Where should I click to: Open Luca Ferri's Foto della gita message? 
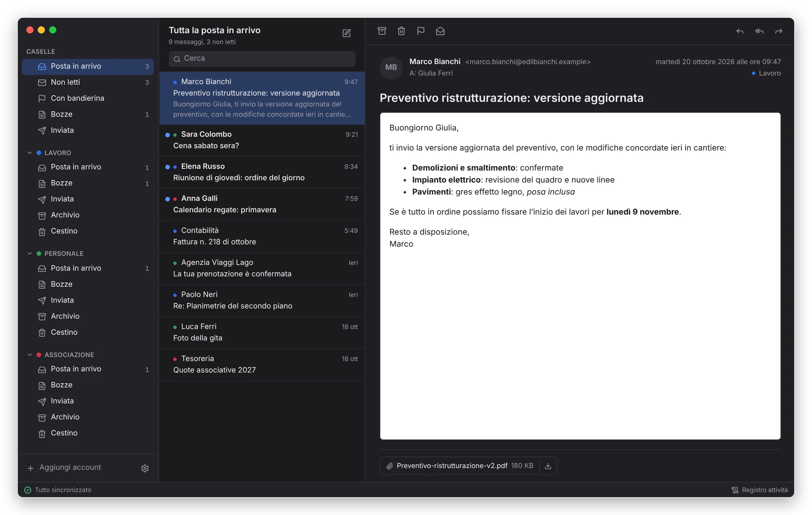coord(262,333)
